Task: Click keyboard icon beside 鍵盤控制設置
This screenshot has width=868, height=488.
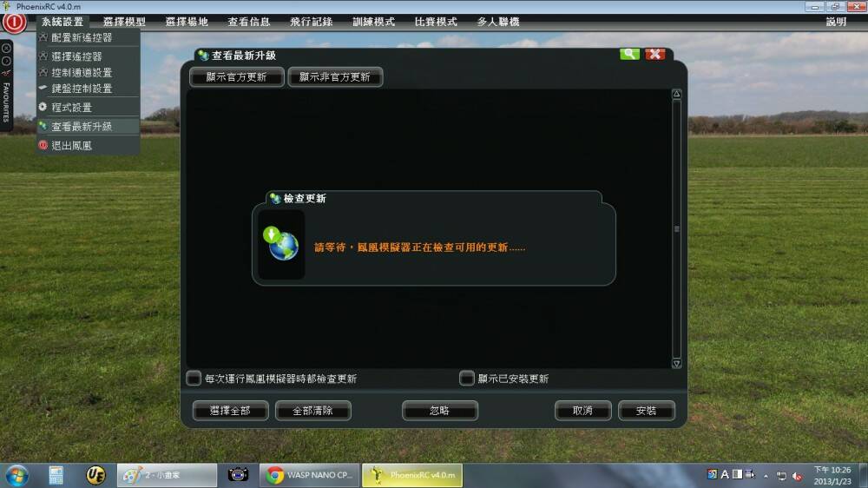Action: 43,88
